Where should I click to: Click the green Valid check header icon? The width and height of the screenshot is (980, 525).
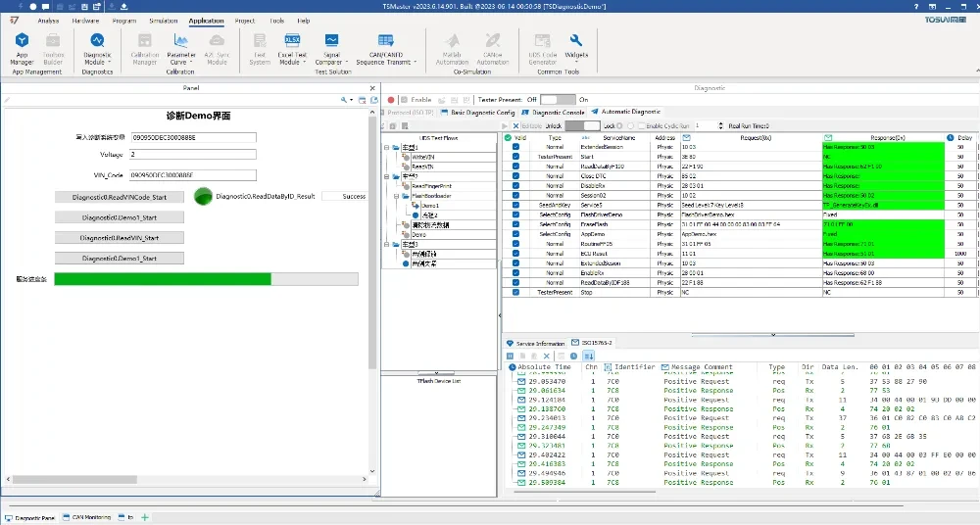(x=508, y=137)
